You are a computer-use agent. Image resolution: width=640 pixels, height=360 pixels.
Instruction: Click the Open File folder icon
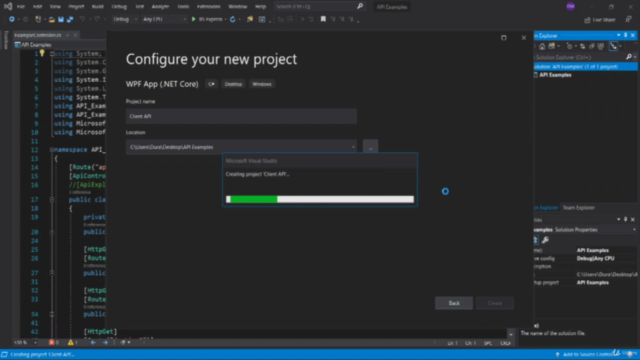(x=51, y=19)
